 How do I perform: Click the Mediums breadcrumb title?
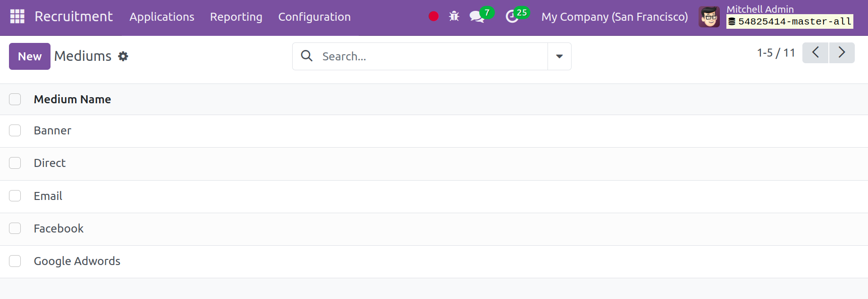click(83, 56)
